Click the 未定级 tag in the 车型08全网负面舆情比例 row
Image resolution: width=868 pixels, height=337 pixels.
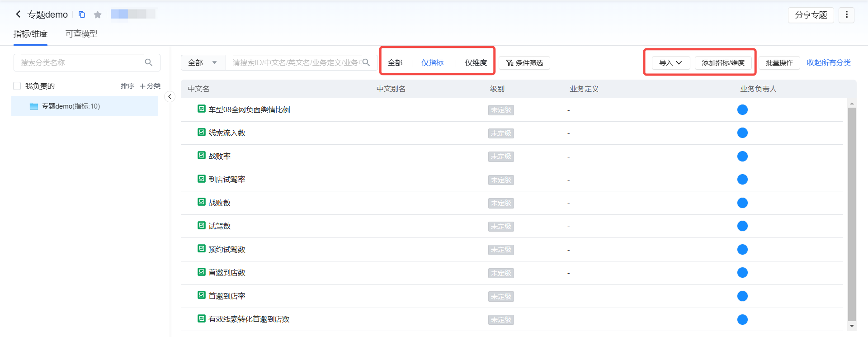[x=501, y=110]
